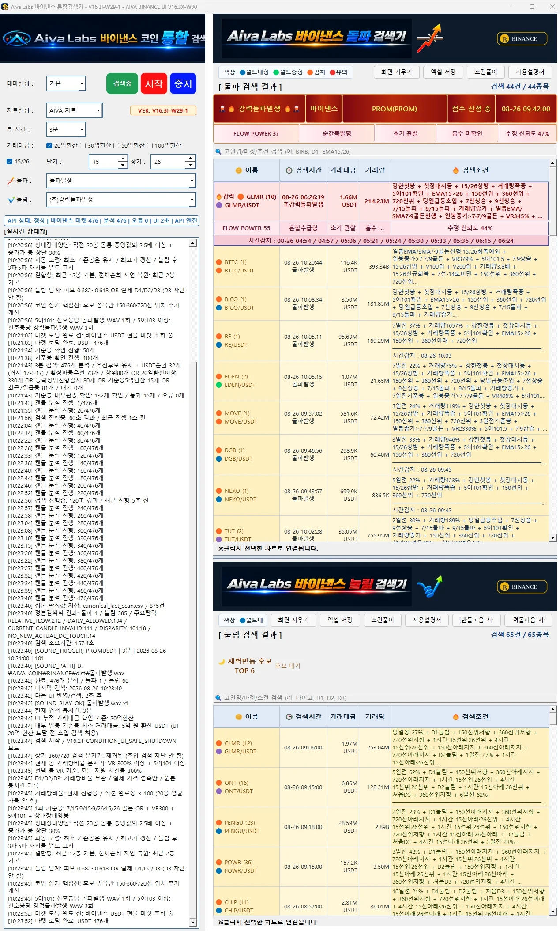Click the down arrow of 돌파 table scrollbar

(x=552, y=538)
